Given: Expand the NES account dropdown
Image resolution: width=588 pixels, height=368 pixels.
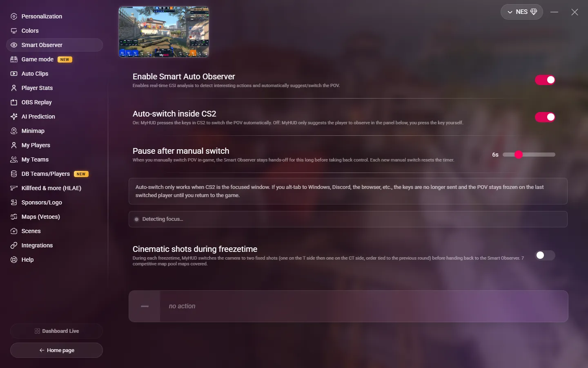Looking at the screenshot, I should 522,12.
